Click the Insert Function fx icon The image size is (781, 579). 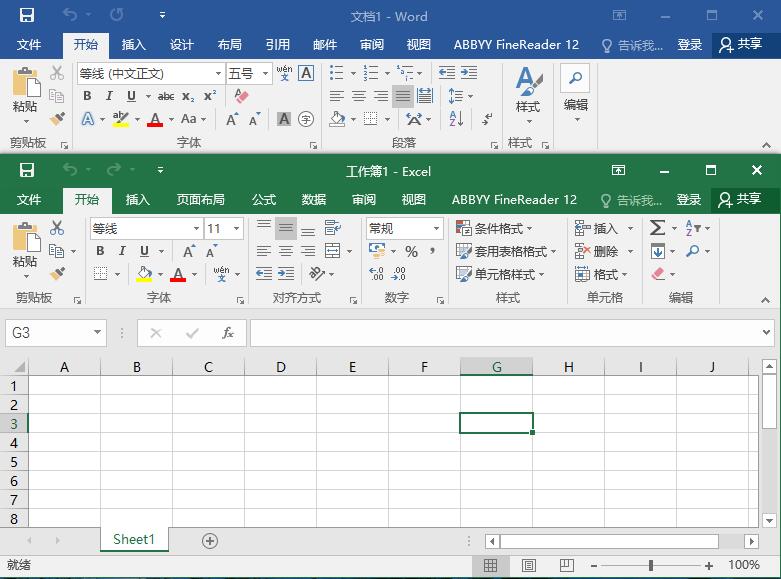228,333
